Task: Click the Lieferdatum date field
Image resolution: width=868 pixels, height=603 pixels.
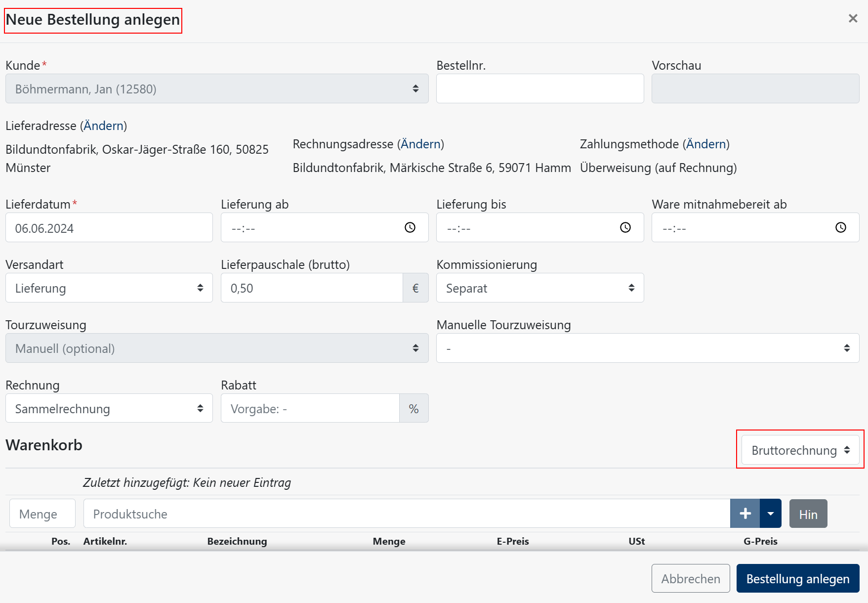Action: click(109, 227)
